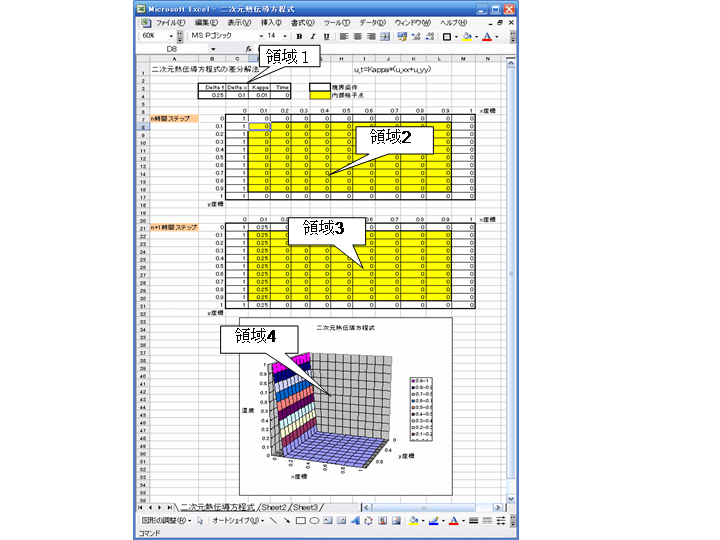Open the Insert menu (挿入)
This screenshot has height=540, width=720.
271,22
